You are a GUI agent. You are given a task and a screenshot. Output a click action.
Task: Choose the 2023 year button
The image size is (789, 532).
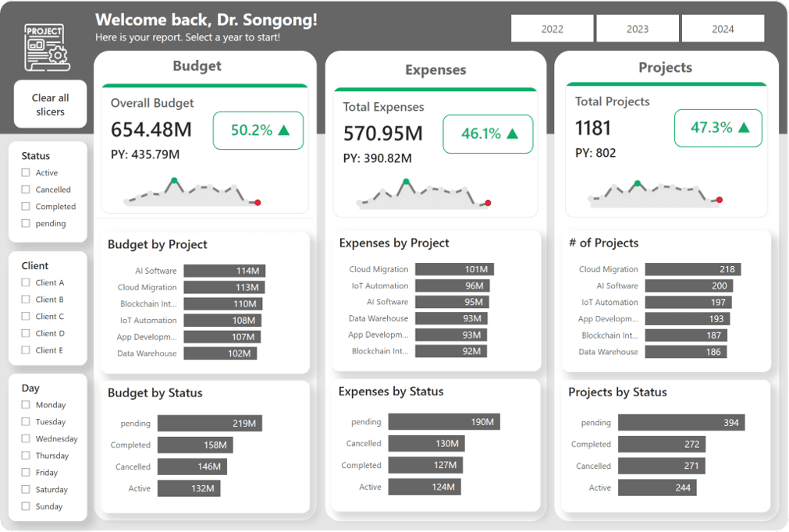[x=637, y=29]
